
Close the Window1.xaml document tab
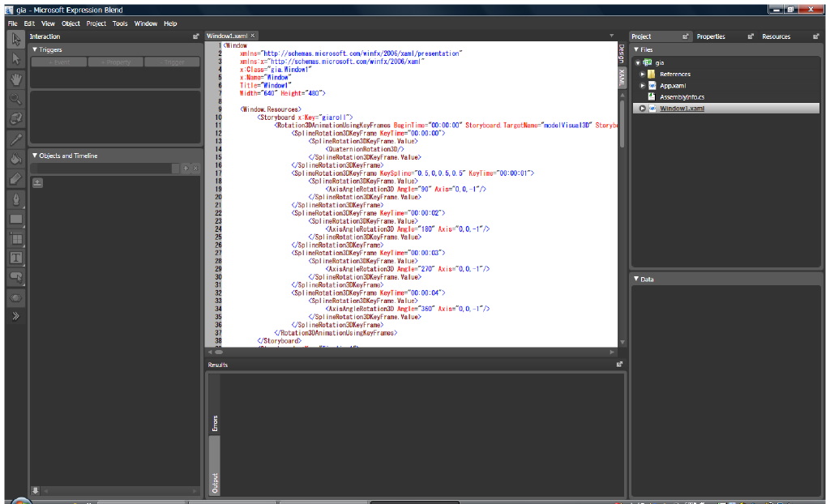click(x=253, y=36)
